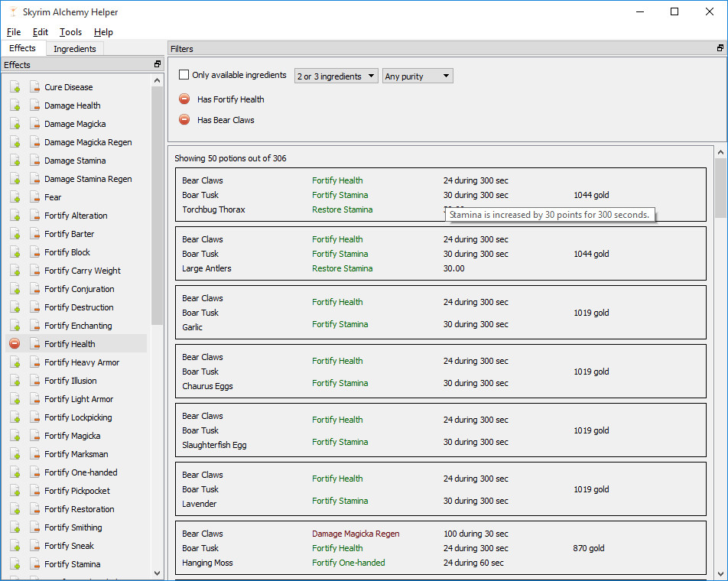Select Fortify Pickpocket effect row
This screenshot has width=728, height=581.
(x=77, y=491)
